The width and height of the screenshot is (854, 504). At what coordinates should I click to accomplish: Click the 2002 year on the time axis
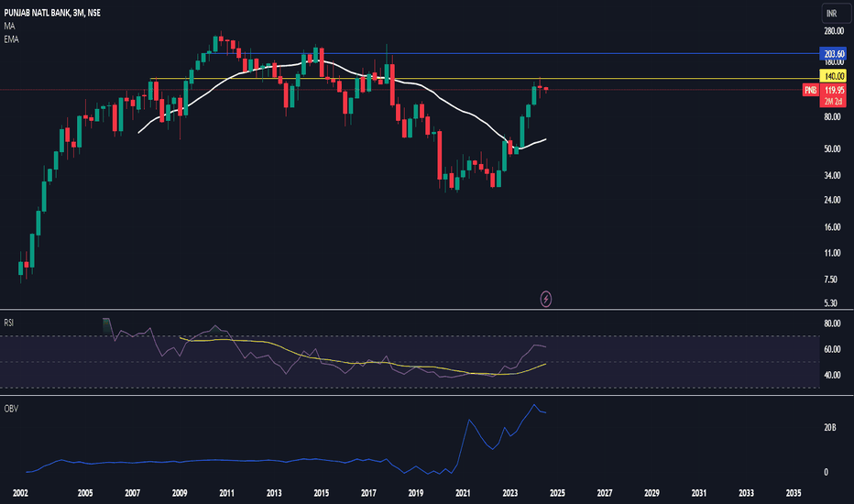point(20,493)
